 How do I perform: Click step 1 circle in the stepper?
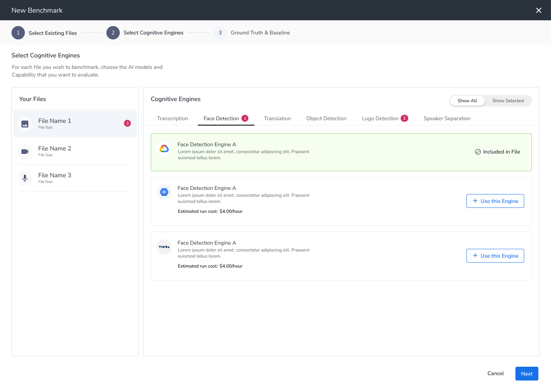18,33
